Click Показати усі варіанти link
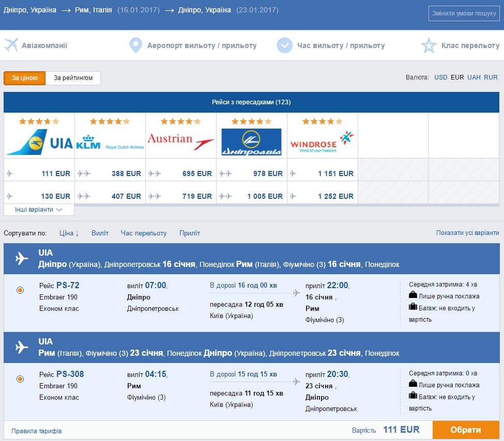 click(x=468, y=233)
